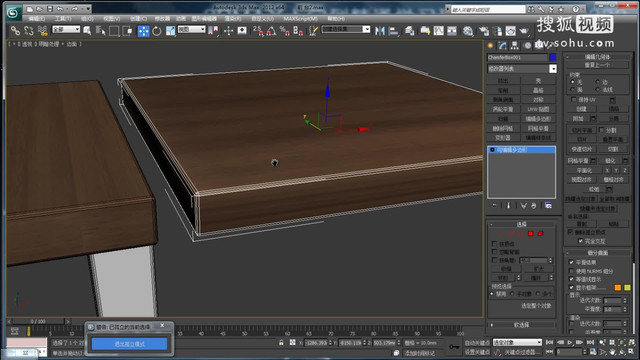Click Configure Modifier Sets icon

(x=548, y=205)
